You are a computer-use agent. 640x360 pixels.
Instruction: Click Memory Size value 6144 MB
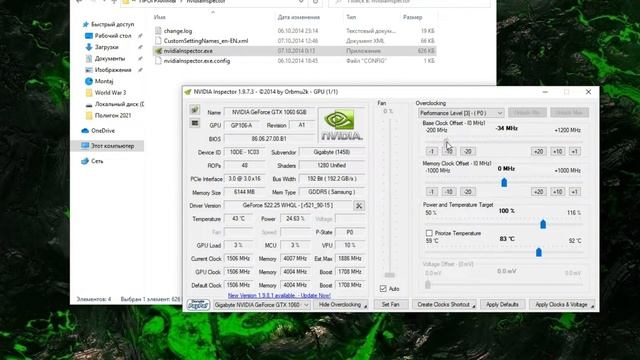[x=244, y=192]
